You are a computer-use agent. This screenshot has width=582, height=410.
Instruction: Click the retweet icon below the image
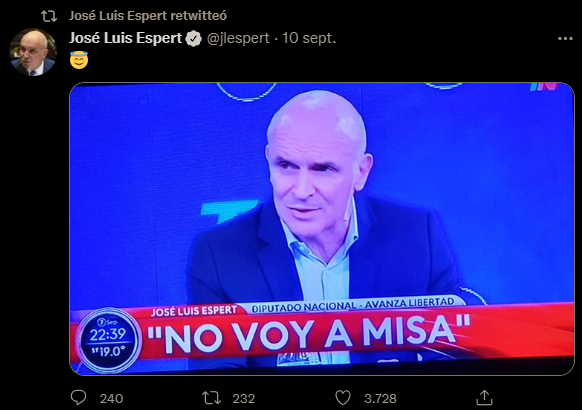click(211, 398)
